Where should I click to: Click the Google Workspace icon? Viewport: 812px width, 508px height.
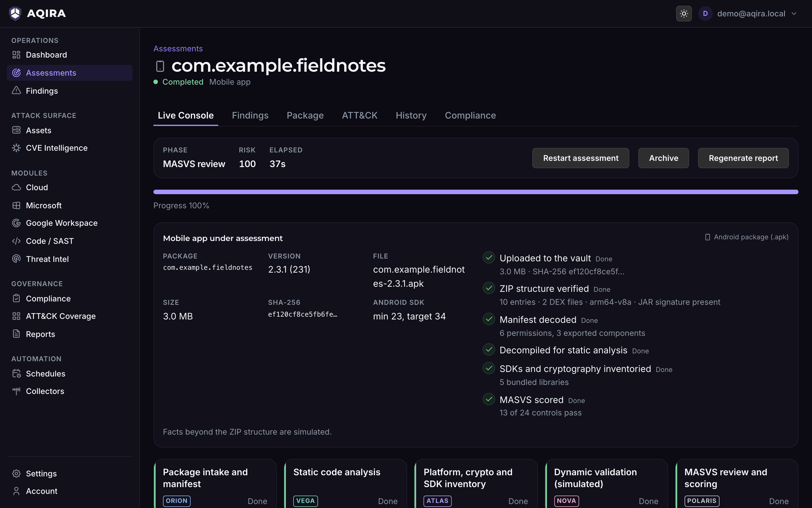click(x=16, y=223)
